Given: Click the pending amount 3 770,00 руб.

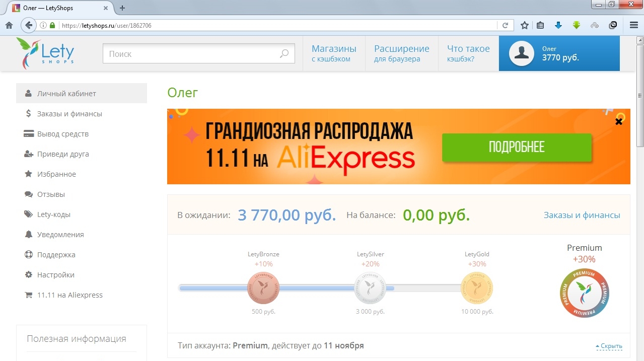Looking at the screenshot, I should pos(287,215).
